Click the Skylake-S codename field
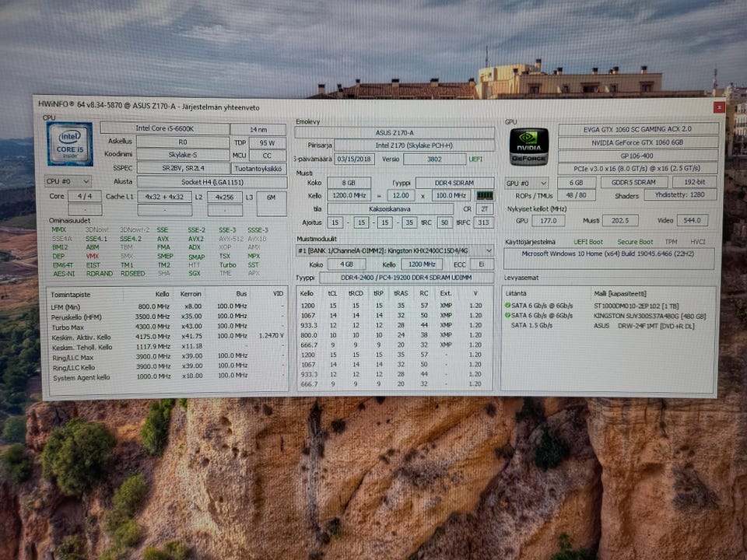 click(183, 155)
